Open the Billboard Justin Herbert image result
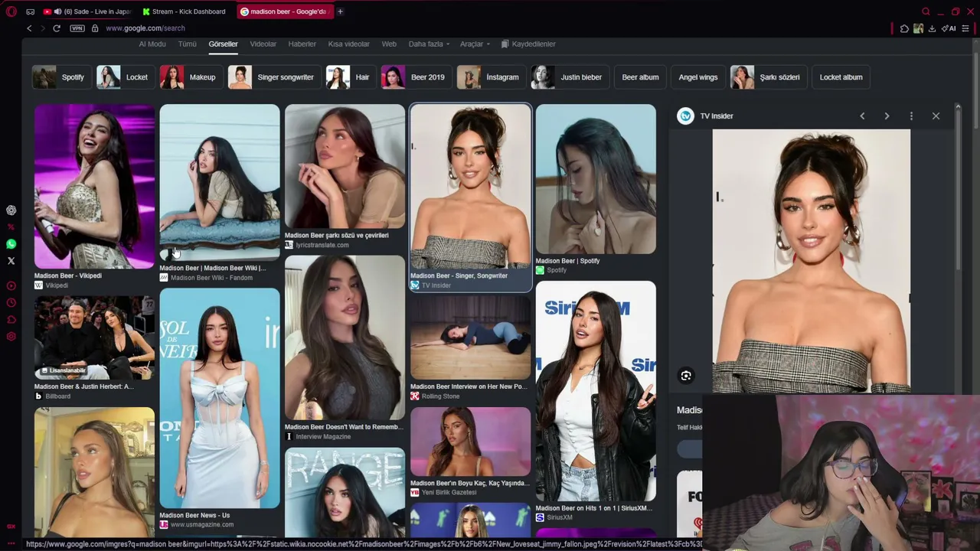The width and height of the screenshot is (980, 551). [94, 337]
